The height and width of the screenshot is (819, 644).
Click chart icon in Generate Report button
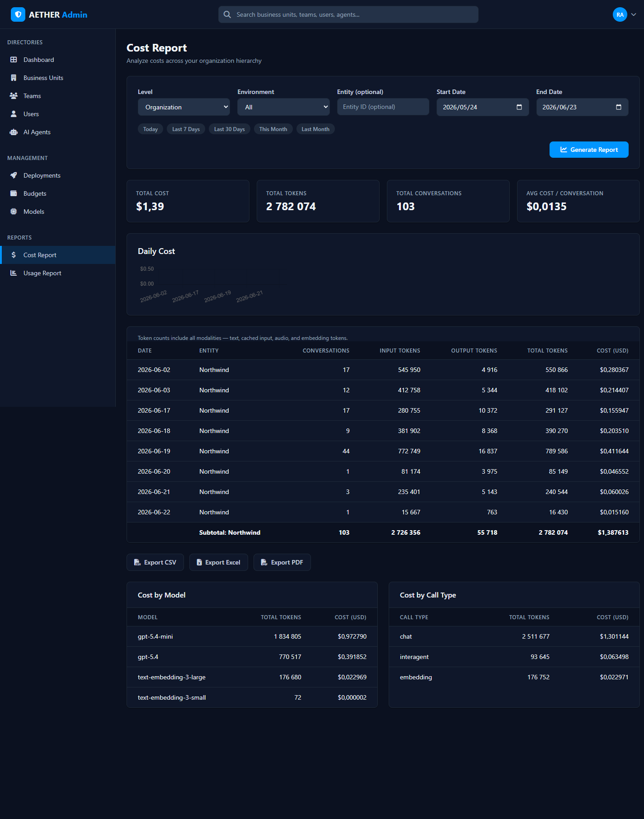(x=564, y=150)
